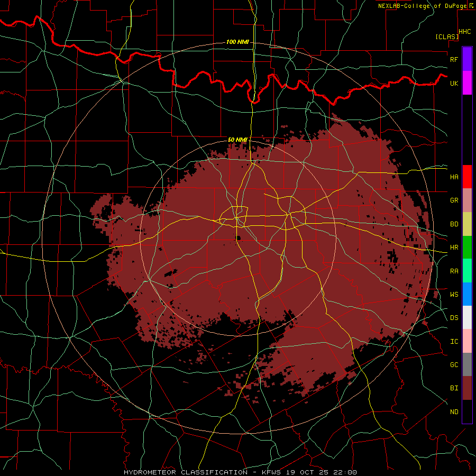Screen dimensions: 476x476
Task: Click the small black radar site dot at center
Action: 239,237
